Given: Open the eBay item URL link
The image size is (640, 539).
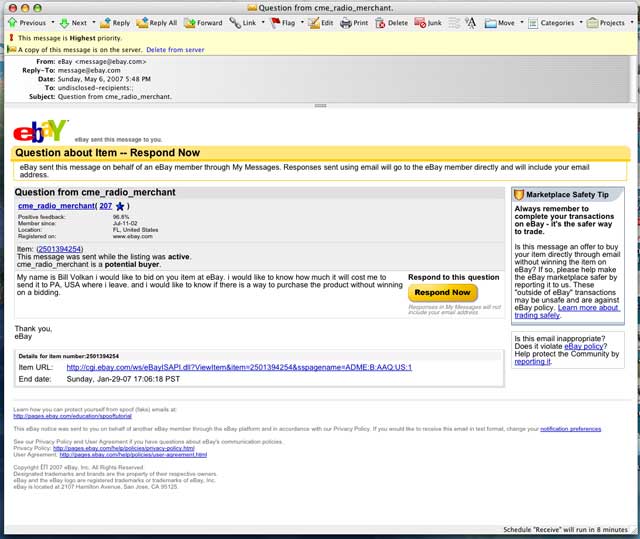Looking at the screenshot, I should (240, 367).
